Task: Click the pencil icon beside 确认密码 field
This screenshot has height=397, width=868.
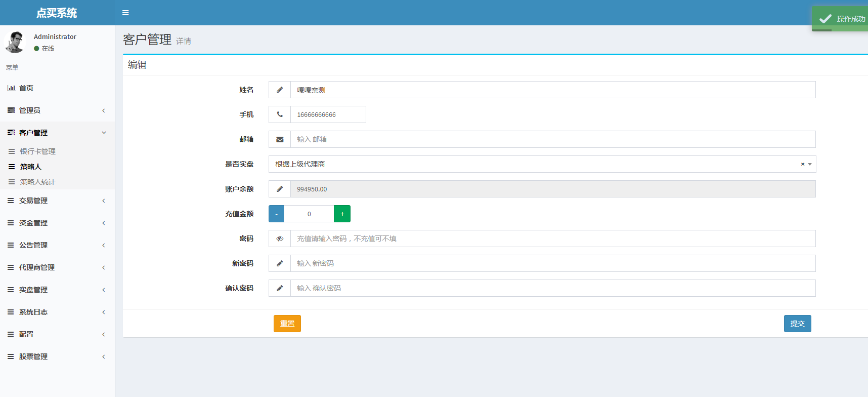Action: pyautogui.click(x=280, y=288)
